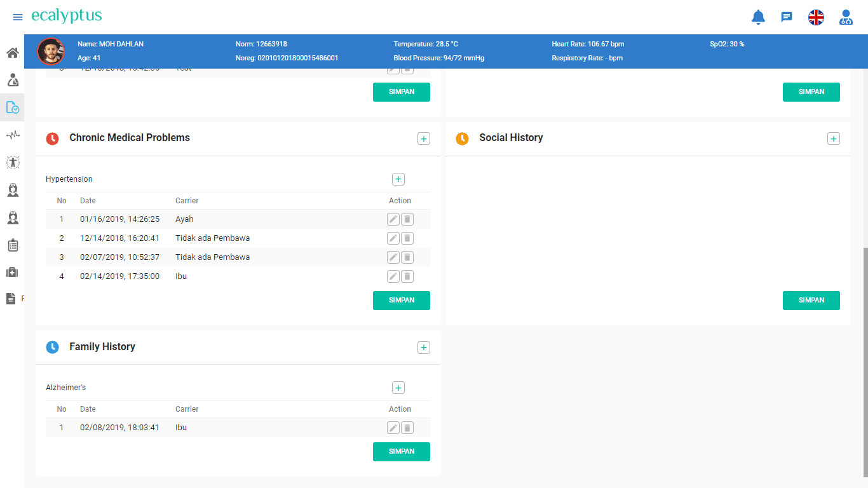Delete the Ibu hypertension record from 02/14/2019
This screenshot has width=868, height=488.
pos(407,276)
